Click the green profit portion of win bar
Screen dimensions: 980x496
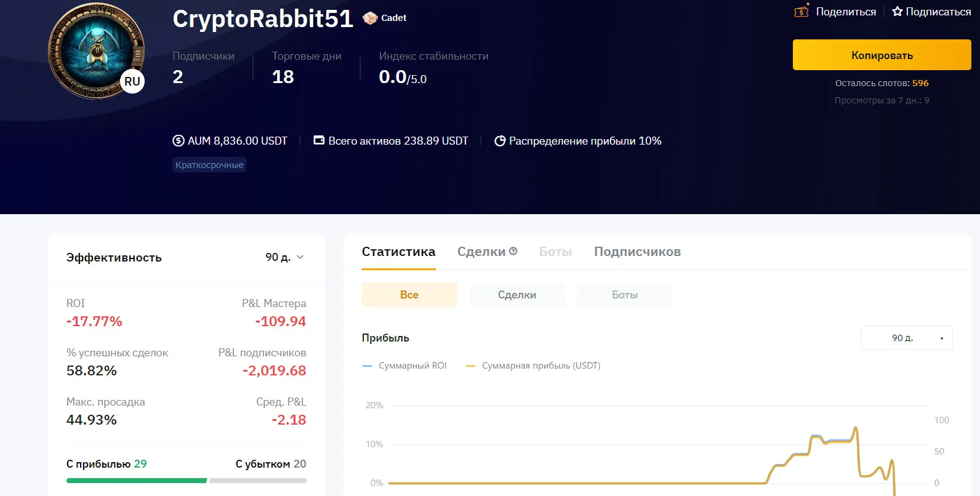click(x=137, y=481)
